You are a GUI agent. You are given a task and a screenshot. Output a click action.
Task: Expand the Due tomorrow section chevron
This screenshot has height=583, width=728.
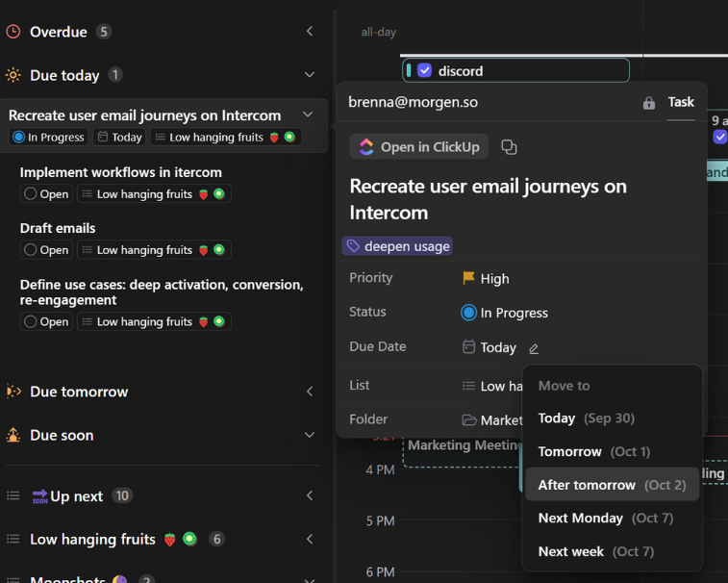pyautogui.click(x=310, y=392)
